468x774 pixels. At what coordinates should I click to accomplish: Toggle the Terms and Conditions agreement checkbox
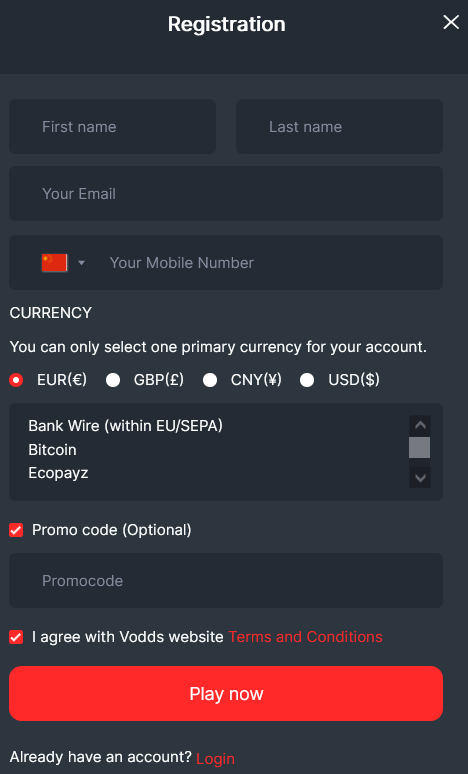(x=16, y=637)
